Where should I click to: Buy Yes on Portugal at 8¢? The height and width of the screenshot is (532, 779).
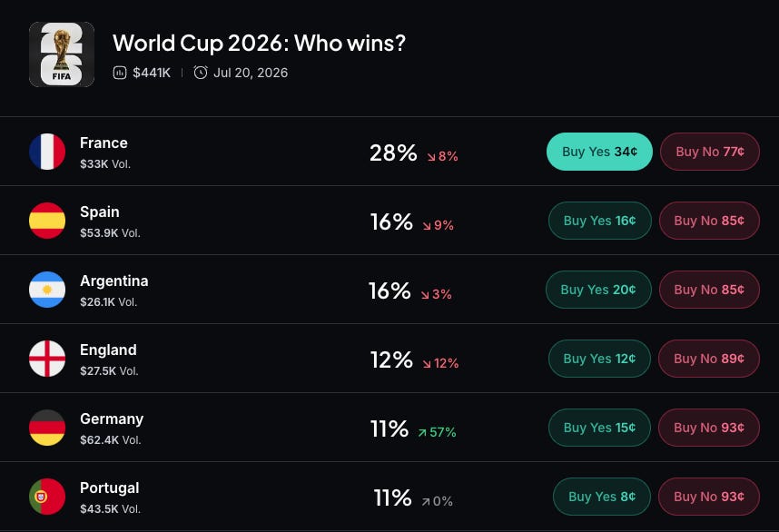point(602,497)
